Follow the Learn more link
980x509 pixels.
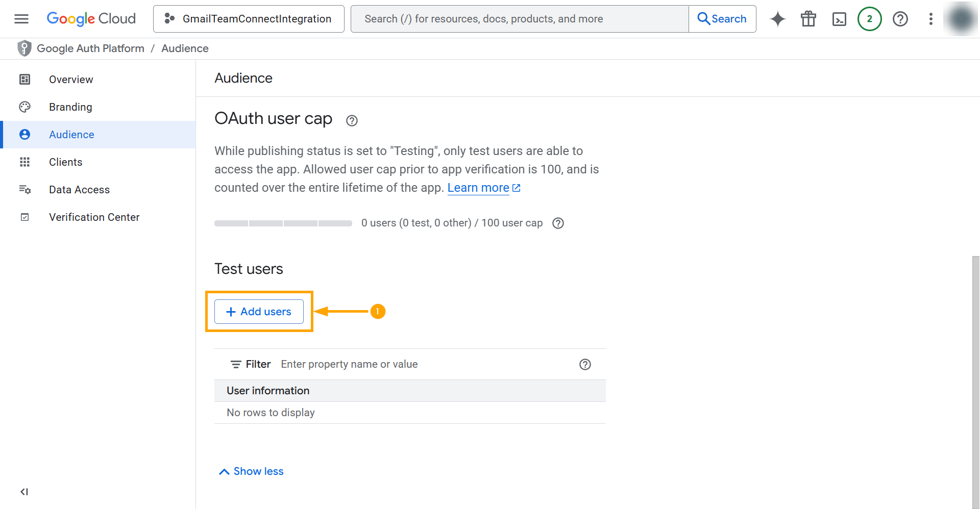click(x=478, y=188)
